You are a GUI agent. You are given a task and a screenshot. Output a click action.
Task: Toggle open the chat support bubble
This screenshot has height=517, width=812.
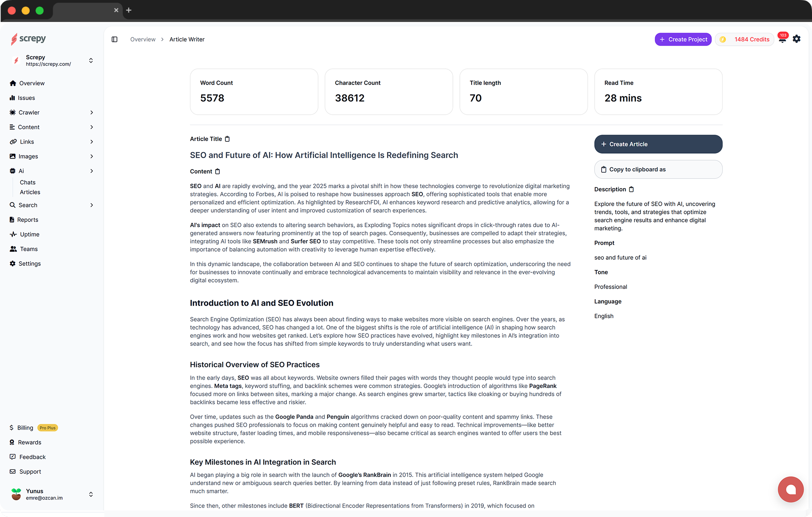[x=790, y=489]
